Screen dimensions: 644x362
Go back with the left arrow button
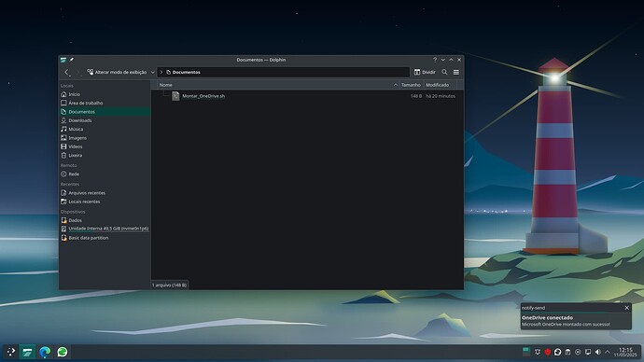[67, 72]
